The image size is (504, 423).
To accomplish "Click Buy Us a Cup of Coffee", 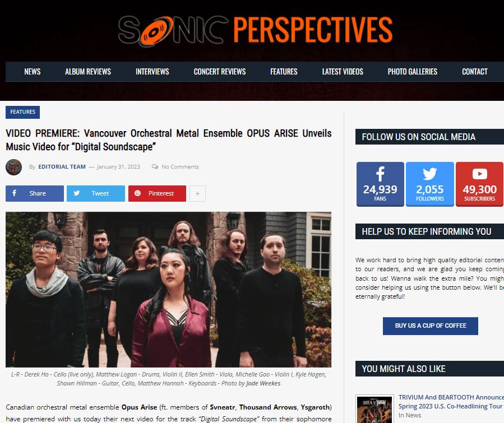I will [431, 326].
